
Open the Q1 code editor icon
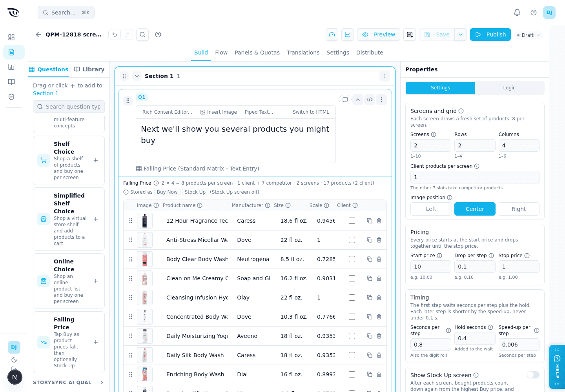point(370,100)
